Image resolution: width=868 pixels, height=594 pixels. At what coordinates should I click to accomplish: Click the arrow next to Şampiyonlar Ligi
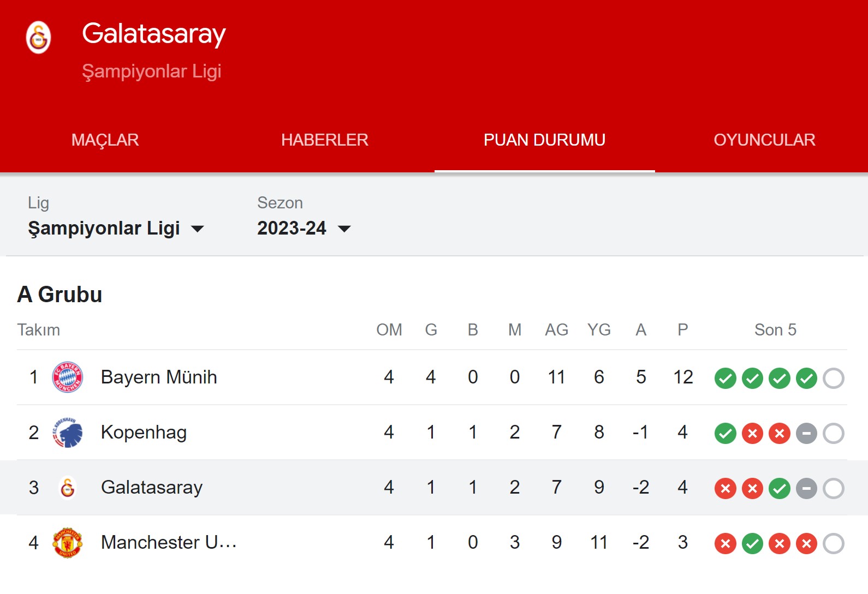(x=198, y=229)
